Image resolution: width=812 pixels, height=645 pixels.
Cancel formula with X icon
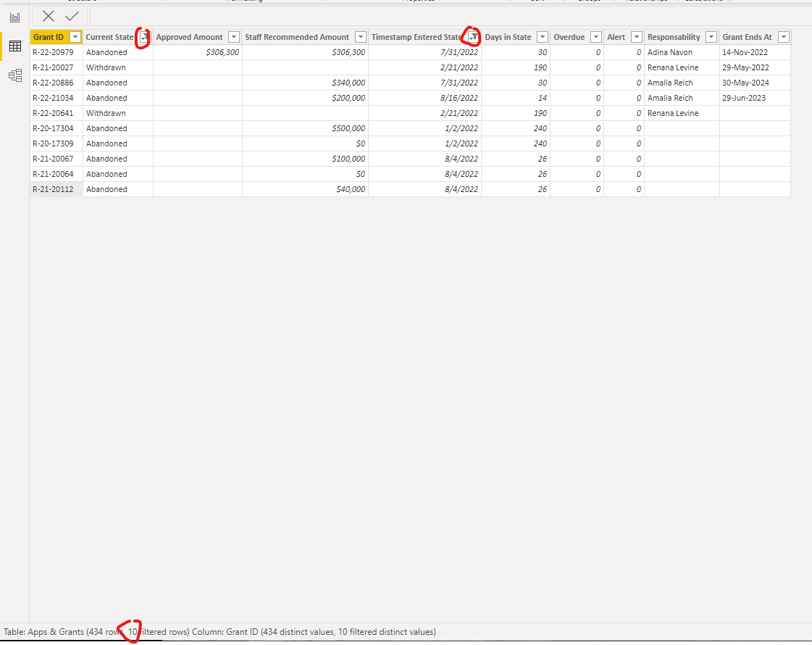click(x=48, y=16)
